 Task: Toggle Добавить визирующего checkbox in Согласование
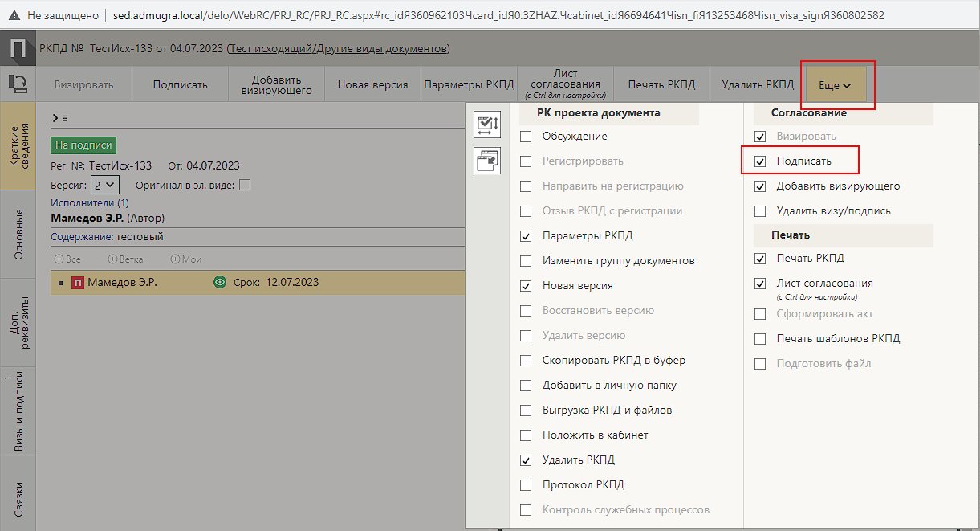pos(760,186)
